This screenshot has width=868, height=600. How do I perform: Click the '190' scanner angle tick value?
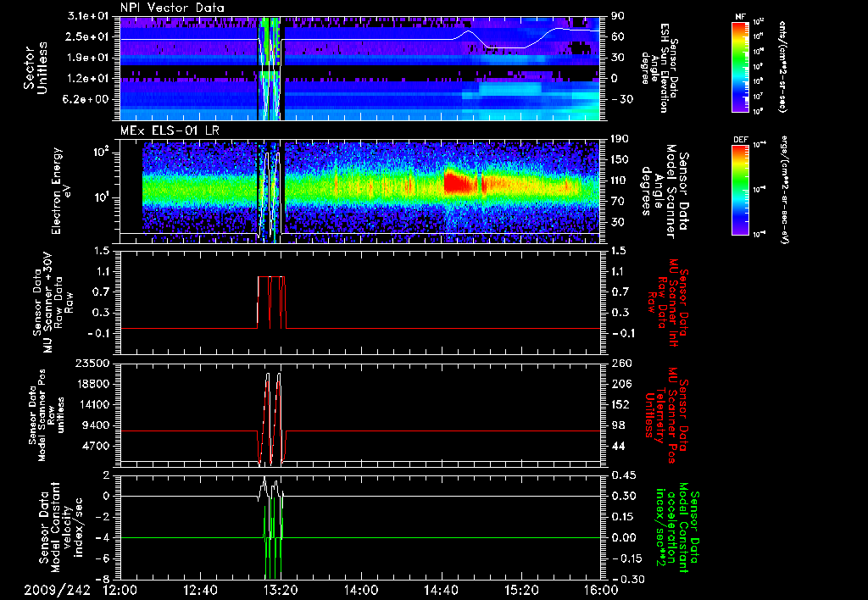click(620, 139)
